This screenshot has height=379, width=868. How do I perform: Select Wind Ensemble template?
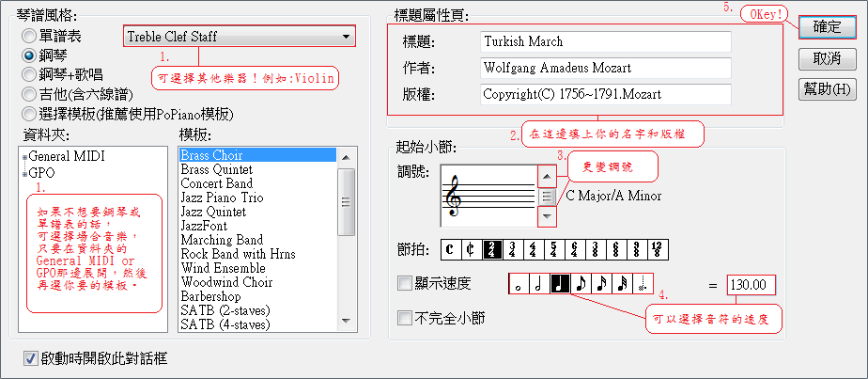[x=257, y=268]
